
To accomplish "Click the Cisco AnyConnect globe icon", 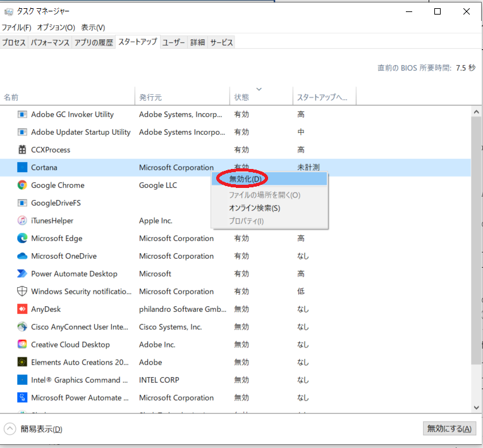I will point(22,327).
